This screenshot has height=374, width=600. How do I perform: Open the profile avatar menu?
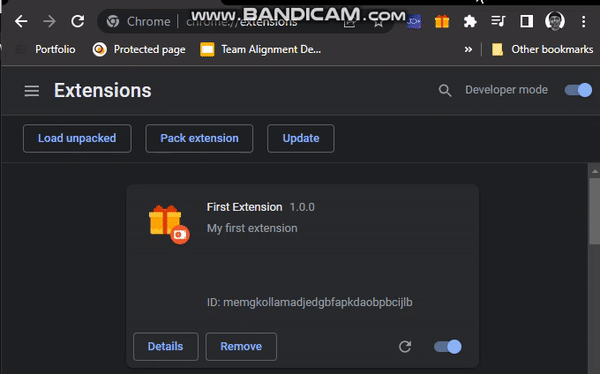point(554,21)
